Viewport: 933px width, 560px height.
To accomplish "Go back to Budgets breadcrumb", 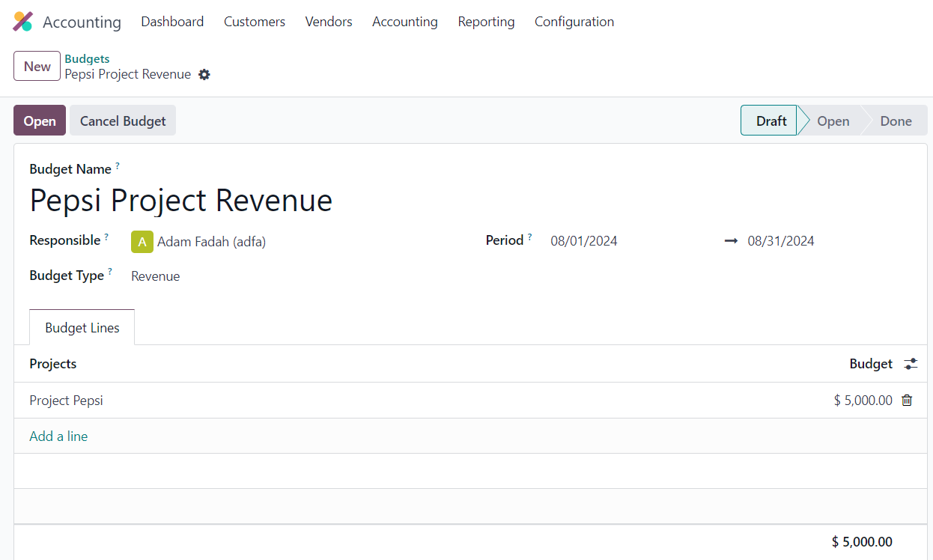I will pos(87,58).
